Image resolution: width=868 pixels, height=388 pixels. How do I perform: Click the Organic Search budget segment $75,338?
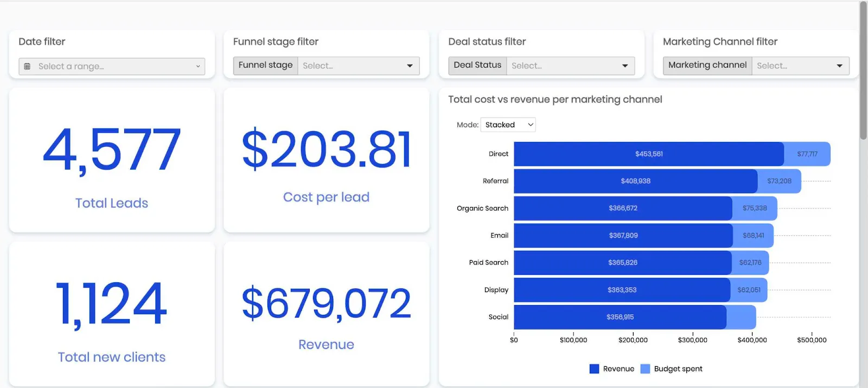755,208
